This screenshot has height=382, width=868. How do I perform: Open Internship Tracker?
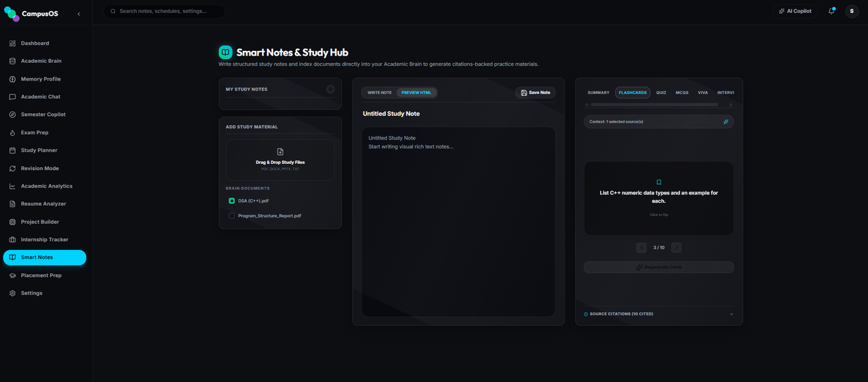point(45,240)
